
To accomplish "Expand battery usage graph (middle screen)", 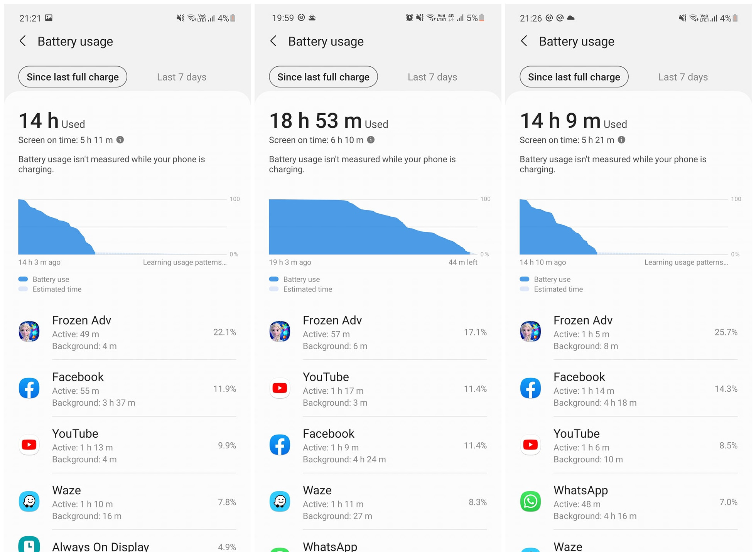I will tap(378, 229).
